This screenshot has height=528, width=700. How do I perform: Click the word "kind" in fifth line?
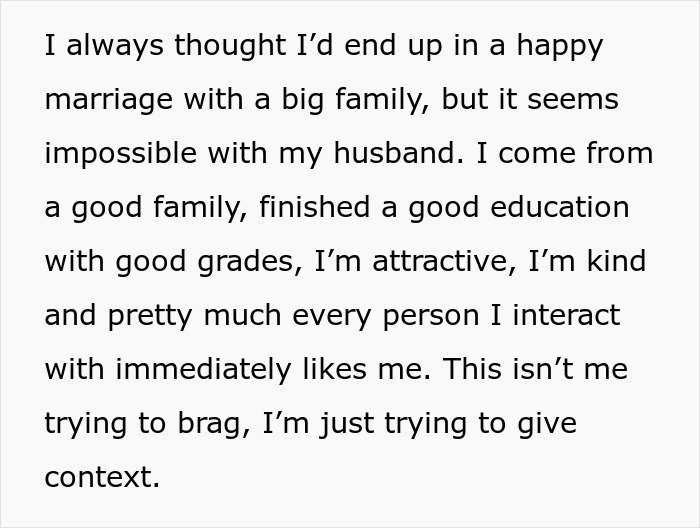point(617,261)
